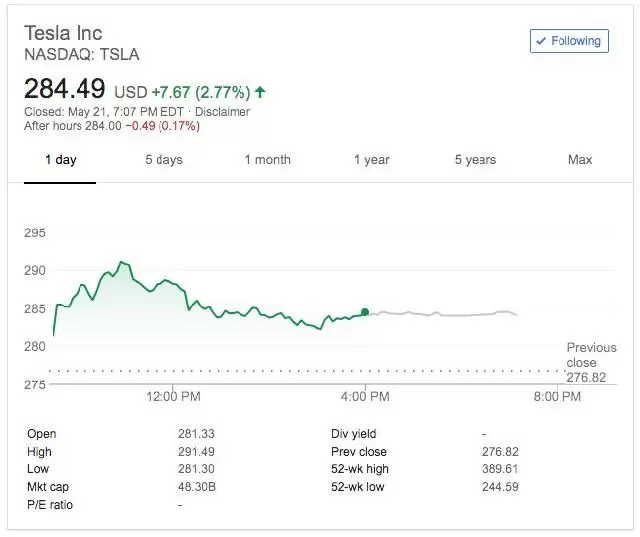Click the green up arrow icon
Viewport: 640px width, 537px height.
coord(261,92)
